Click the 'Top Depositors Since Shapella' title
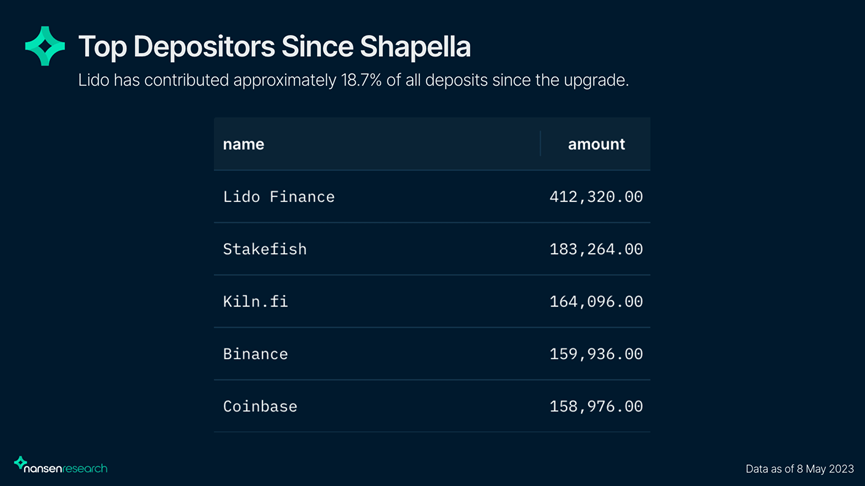Screen dimensions: 865x486 tap(274, 46)
